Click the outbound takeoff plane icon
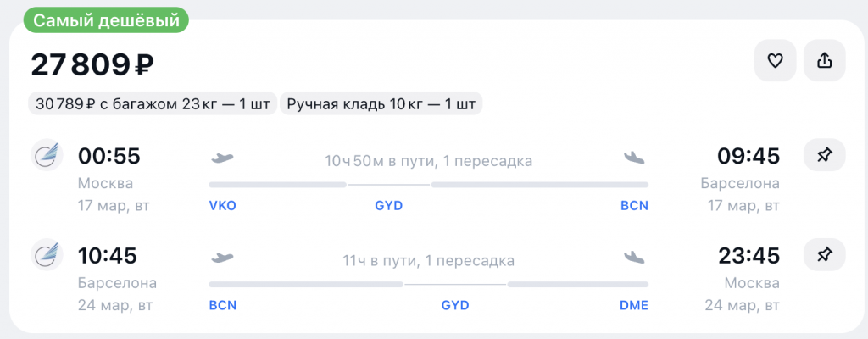The width and height of the screenshot is (868, 339). [x=222, y=158]
